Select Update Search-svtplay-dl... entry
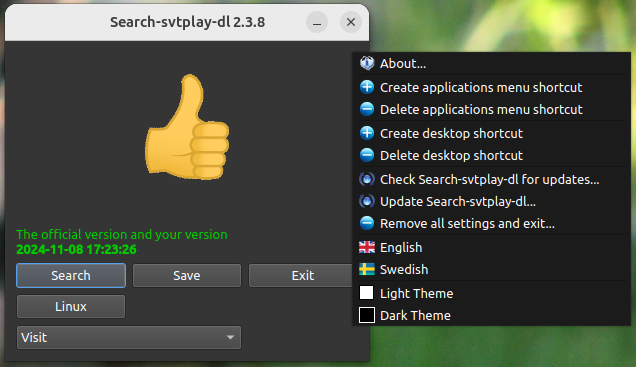 [492, 201]
